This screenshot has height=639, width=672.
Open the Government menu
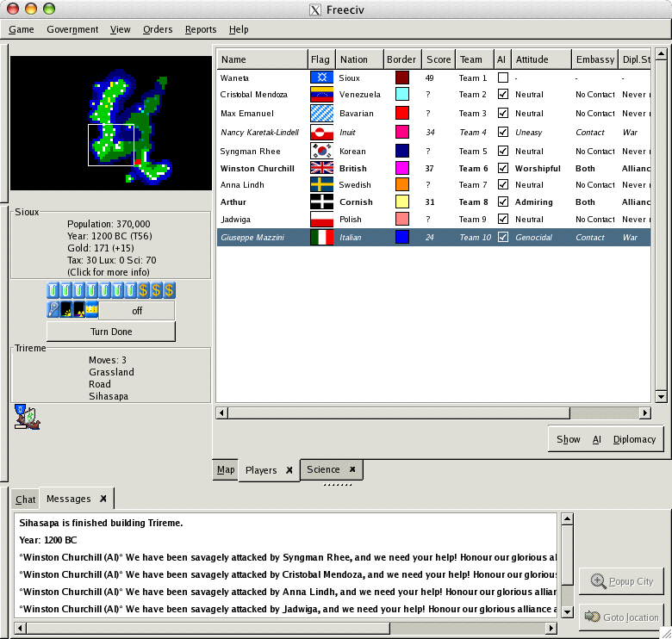72,29
